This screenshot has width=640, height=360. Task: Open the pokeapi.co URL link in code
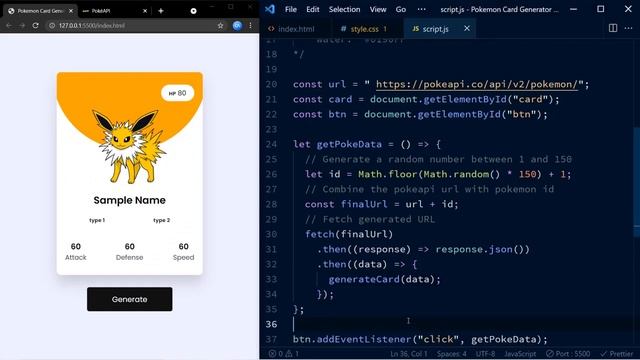click(477, 84)
